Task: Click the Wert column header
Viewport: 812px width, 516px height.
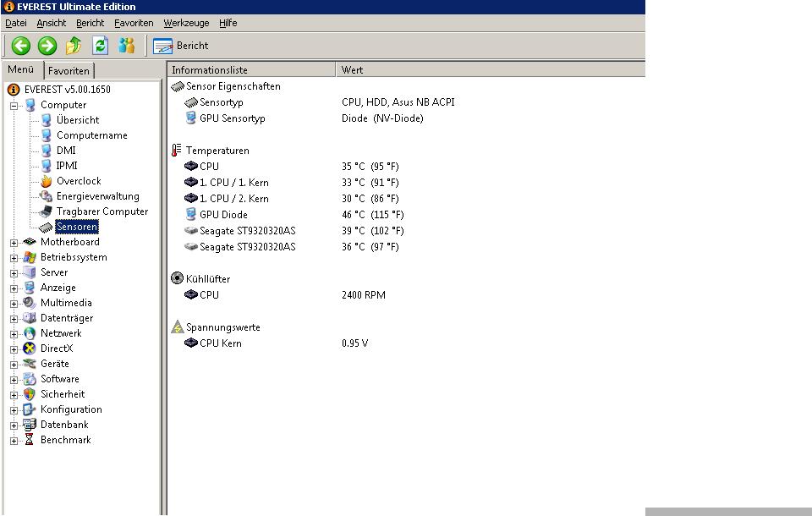Action: (x=491, y=70)
